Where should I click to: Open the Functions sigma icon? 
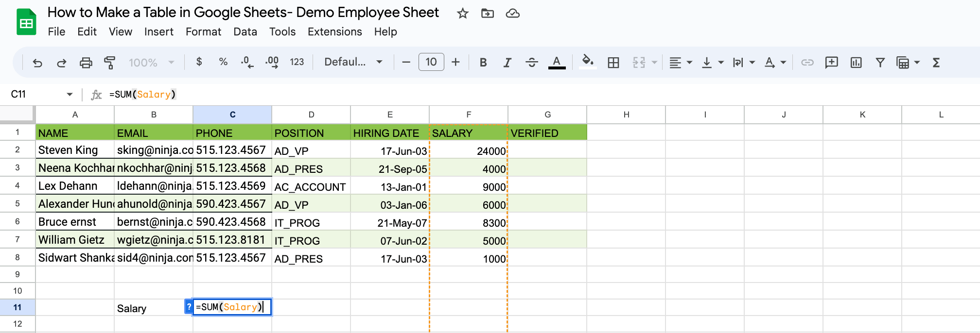coord(936,63)
